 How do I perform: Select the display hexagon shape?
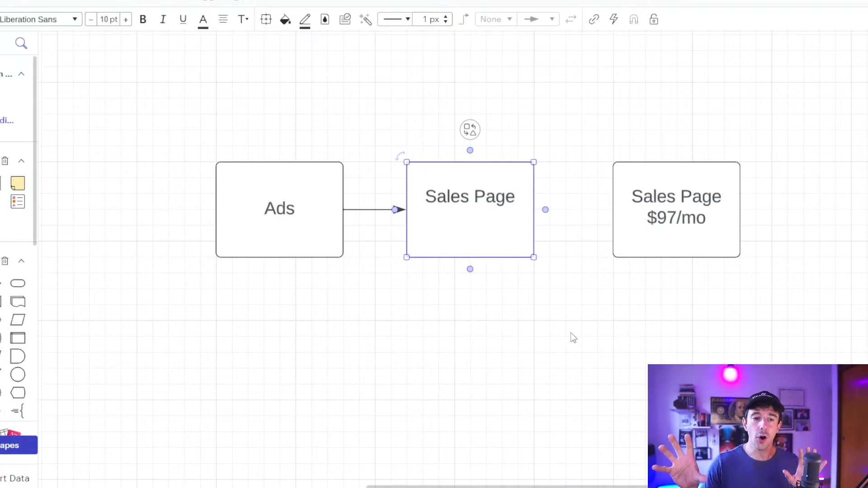[18, 393]
